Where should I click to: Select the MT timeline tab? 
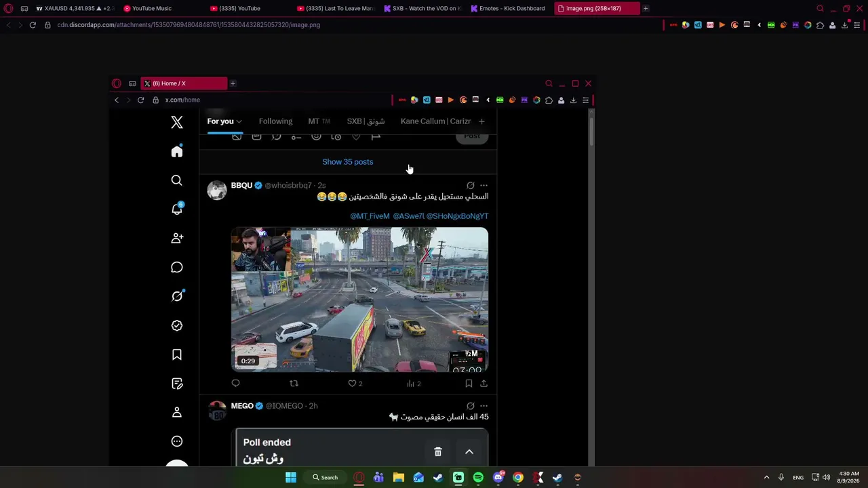click(x=319, y=121)
